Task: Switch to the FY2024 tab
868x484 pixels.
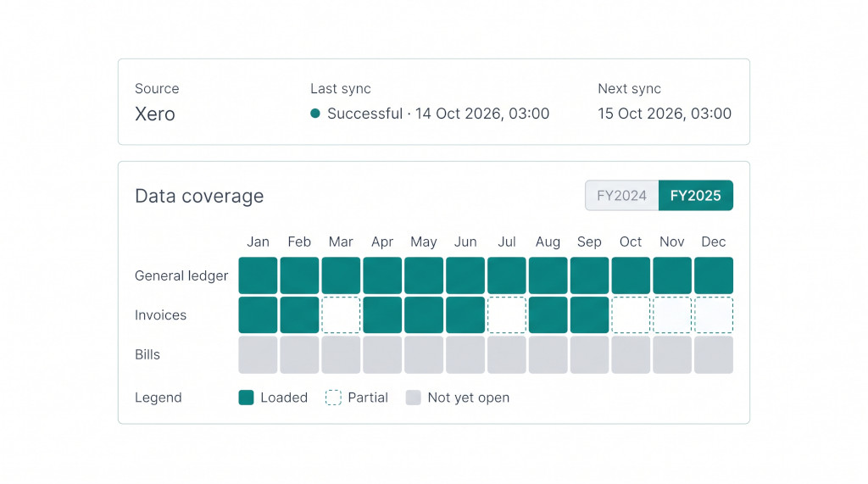Action: pyautogui.click(x=621, y=196)
